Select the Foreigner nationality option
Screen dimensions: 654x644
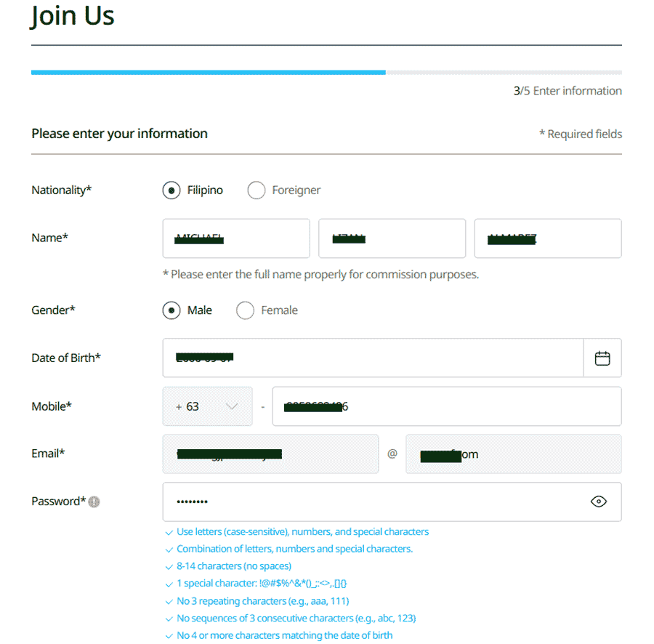[x=257, y=190]
